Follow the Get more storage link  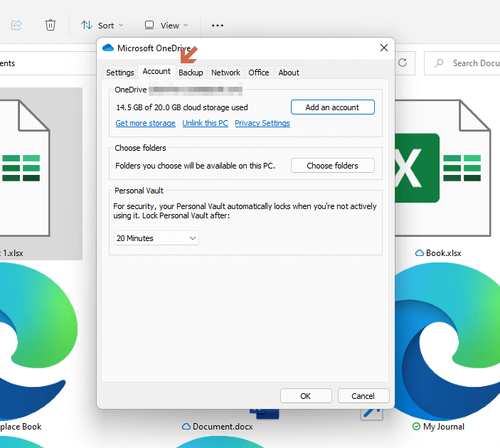coord(145,123)
